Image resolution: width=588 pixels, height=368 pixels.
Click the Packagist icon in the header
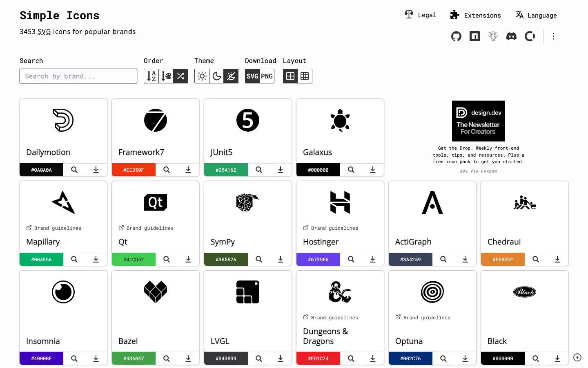coord(493,36)
